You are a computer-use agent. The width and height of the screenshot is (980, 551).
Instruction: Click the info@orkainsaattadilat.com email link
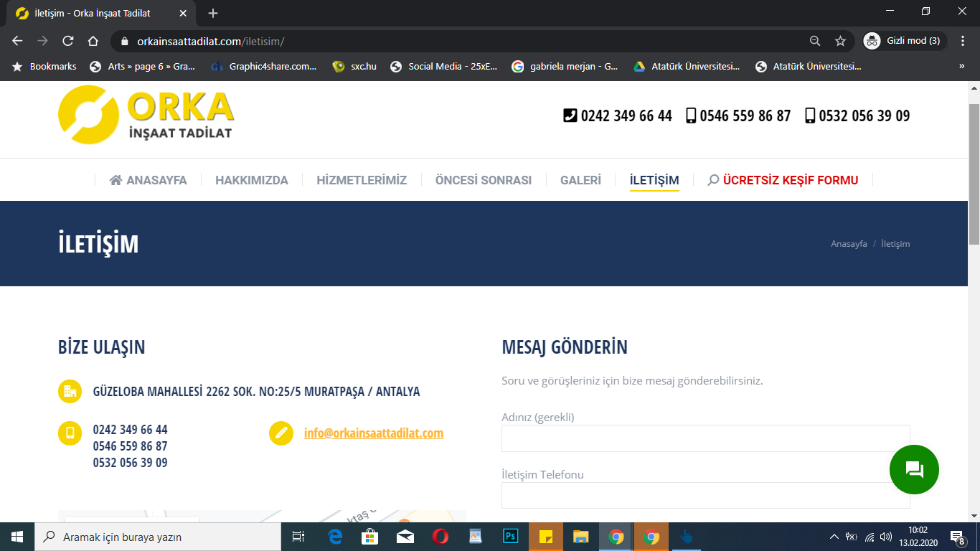[x=374, y=433]
